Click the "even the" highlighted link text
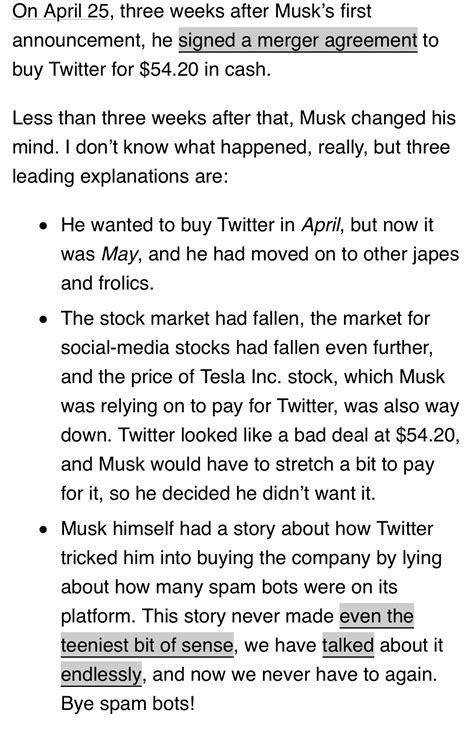The width and height of the screenshot is (474, 731). [376, 616]
